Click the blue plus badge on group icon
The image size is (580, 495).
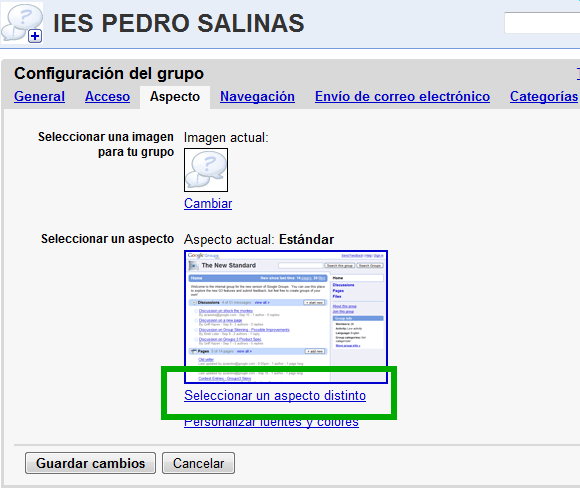[35, 36]
